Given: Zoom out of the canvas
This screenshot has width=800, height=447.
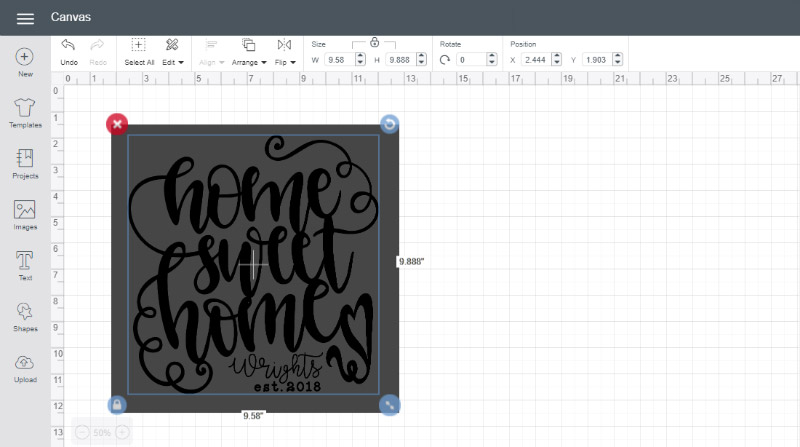Looking at the screenshot, I should pos(82,433).
